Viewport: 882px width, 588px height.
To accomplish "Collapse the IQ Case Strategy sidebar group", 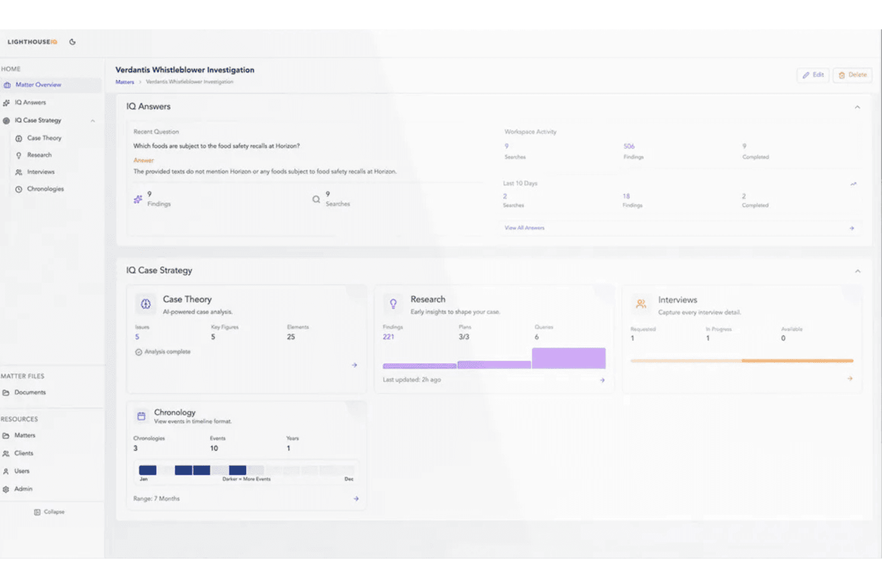I will click(93, 121).
